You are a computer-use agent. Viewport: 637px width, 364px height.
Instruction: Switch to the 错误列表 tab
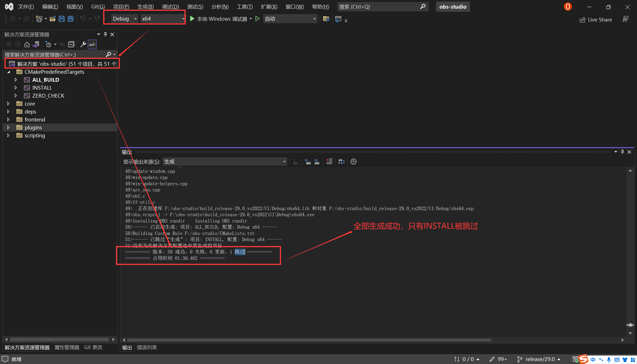click(147, 347)
